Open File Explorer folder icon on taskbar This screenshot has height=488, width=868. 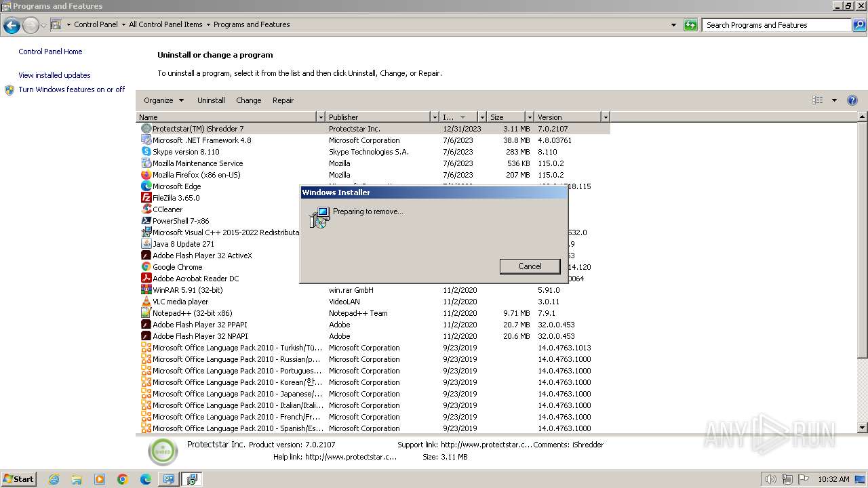tap(77, 479)
